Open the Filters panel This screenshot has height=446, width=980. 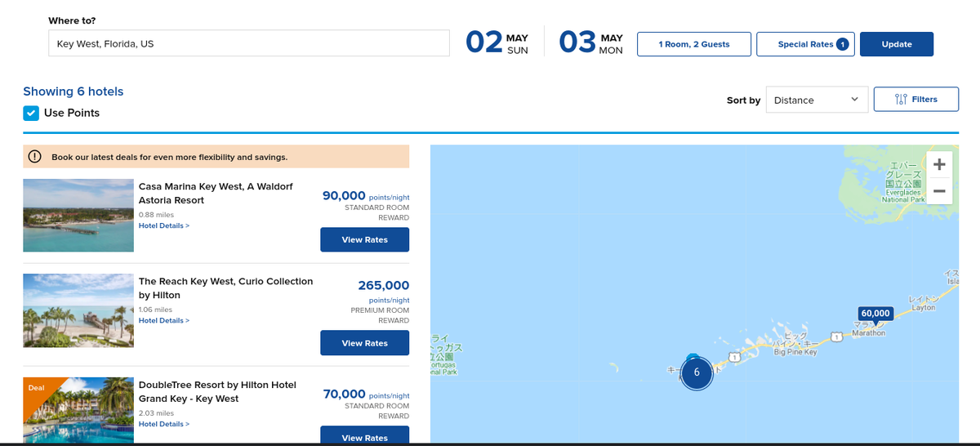915,99
